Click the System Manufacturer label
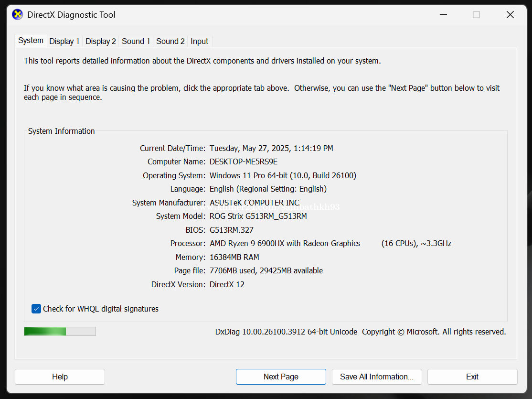The image size is (532, 399). click(169, 203)
